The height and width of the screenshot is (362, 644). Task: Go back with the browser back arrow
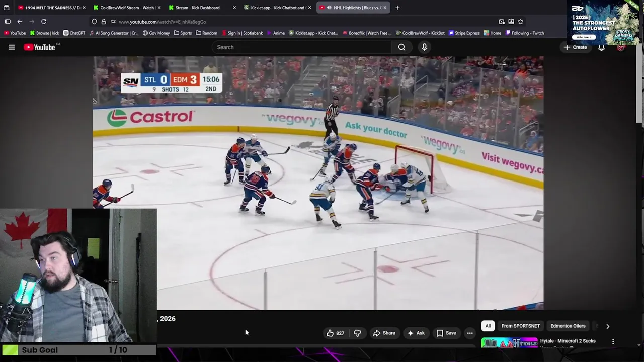point(20,22)
